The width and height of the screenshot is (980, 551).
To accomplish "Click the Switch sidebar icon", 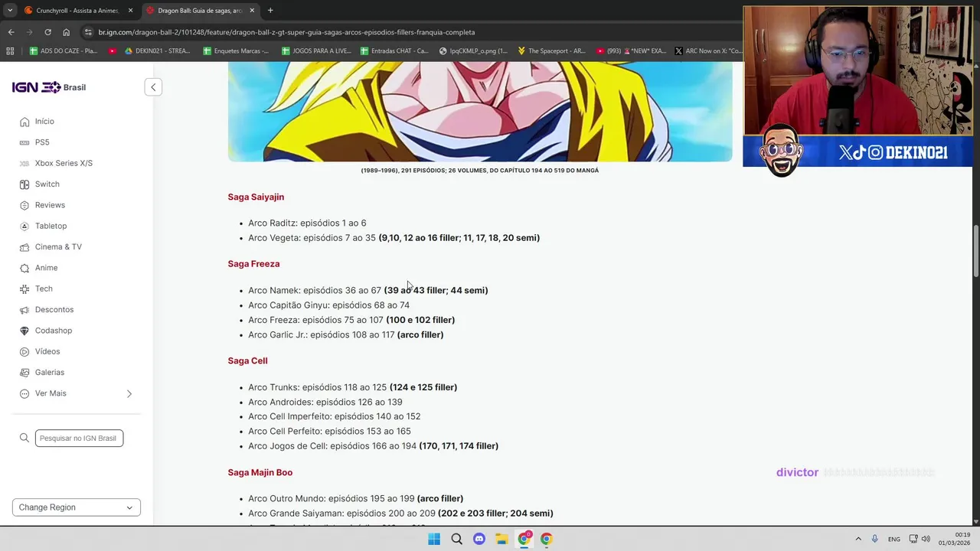I will click(x=24, y=184).
